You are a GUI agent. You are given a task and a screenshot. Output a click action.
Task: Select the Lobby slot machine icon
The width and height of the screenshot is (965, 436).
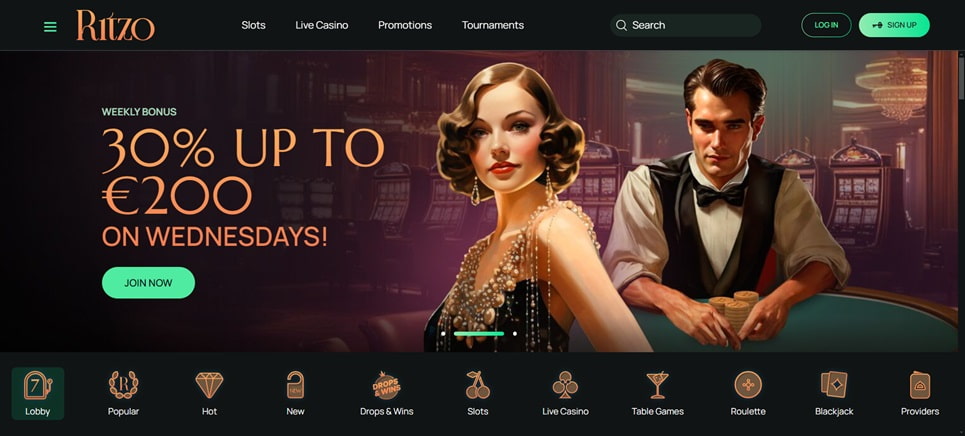[38, 386]
